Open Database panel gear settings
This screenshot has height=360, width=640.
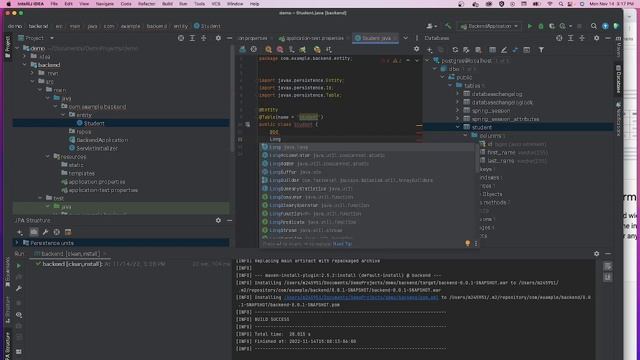click(597, 38)
